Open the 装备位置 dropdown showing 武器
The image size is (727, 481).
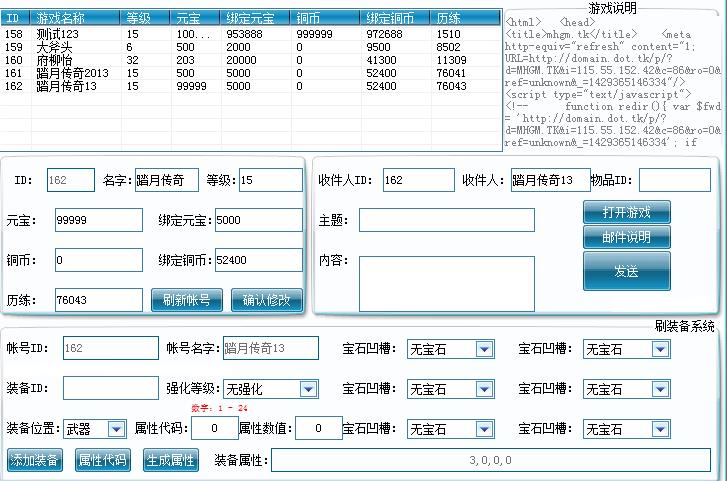[x=95, y=429]
